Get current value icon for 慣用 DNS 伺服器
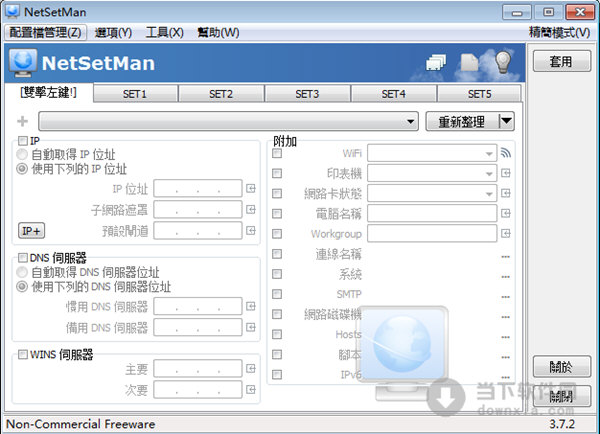This screenshot has height=434, width=600. (251, 306)
